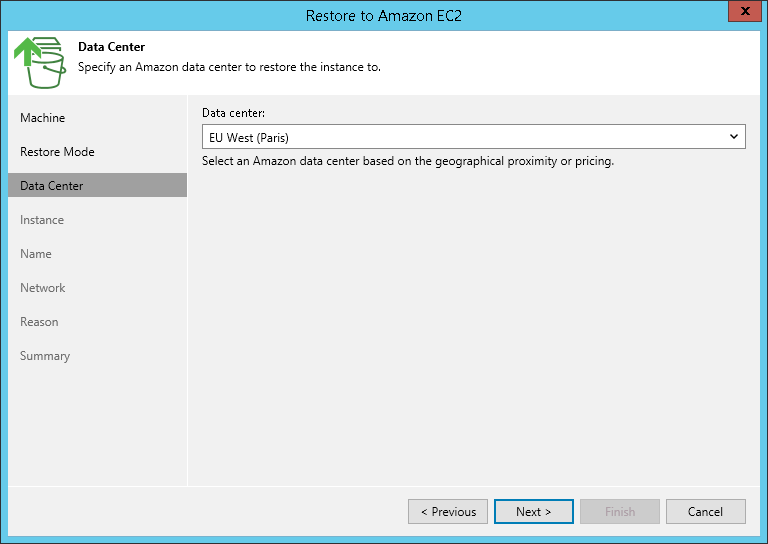This screenshot has width=768, height=544.
Task: Proceed with the Next button
Action: (x=534, y=512)
